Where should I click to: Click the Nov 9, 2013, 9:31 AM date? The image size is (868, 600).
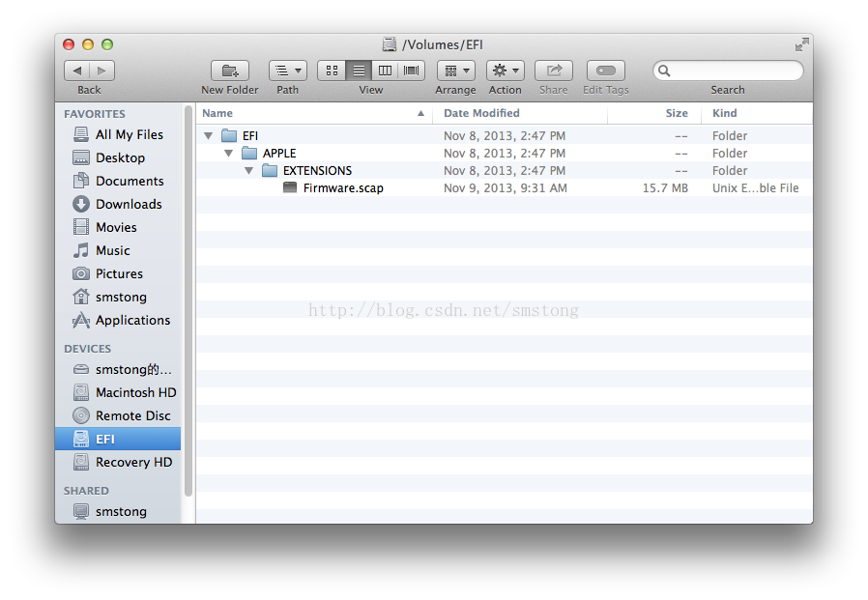[506, 188]
